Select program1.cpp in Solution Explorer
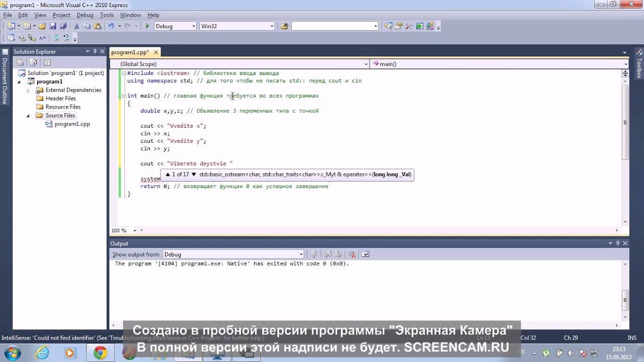This screenshot has height=362, width=644. pos(72,124)
